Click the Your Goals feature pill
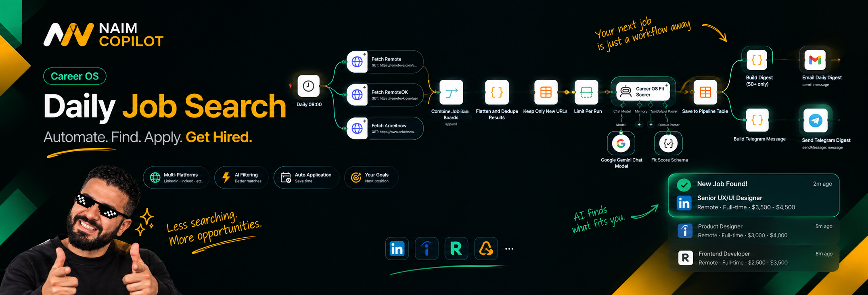 [371, 178]
